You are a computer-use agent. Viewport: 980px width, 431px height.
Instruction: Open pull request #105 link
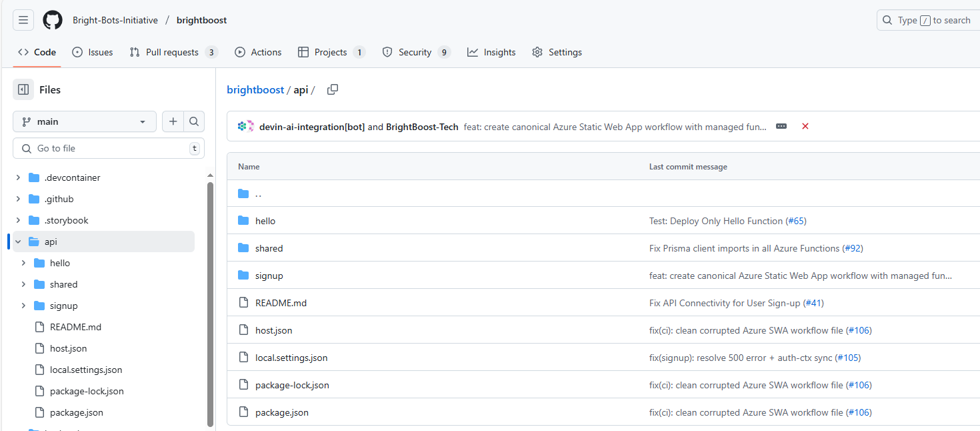coord(848,358)
